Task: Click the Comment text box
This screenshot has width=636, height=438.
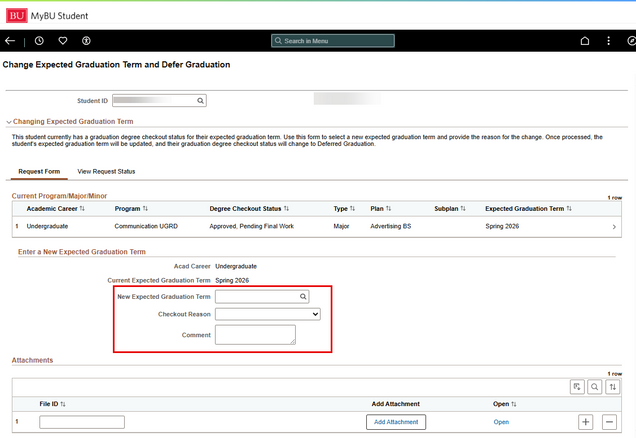Action: click(x=255, y=335)
